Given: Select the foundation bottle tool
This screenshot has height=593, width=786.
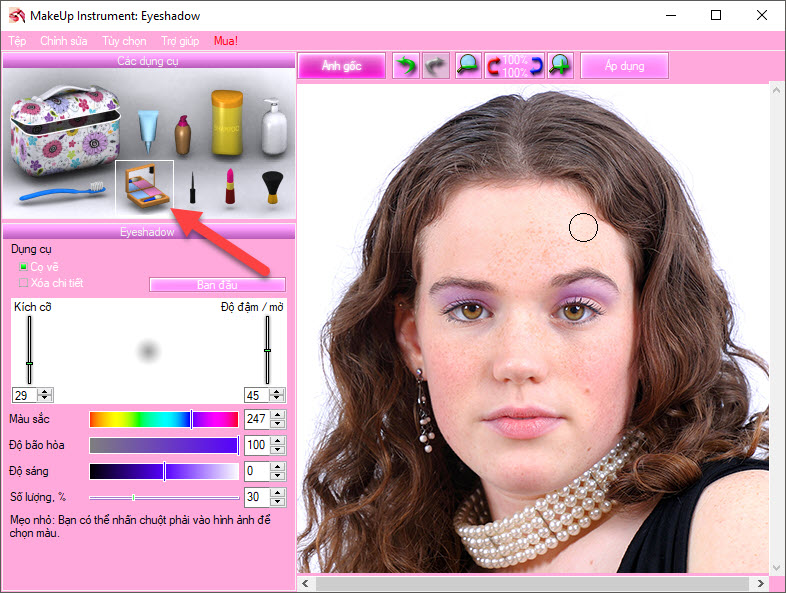Looking at the screenshot, I should point(182,135).
